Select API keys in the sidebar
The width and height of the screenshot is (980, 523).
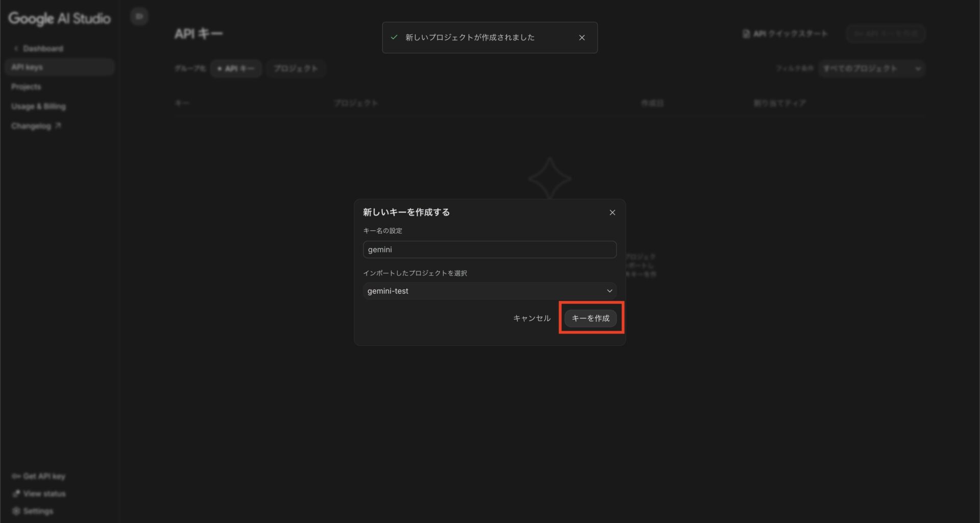(28, 67)
